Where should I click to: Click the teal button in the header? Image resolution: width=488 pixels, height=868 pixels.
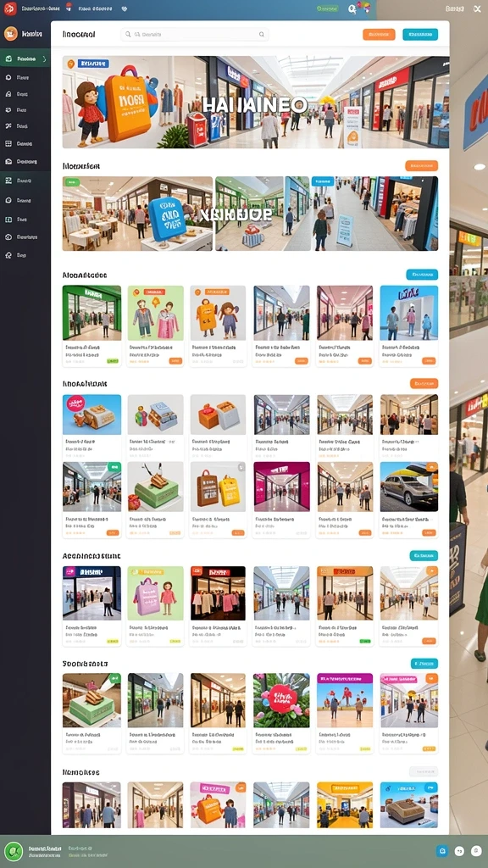pyautogui.click(x=420, y=34)
